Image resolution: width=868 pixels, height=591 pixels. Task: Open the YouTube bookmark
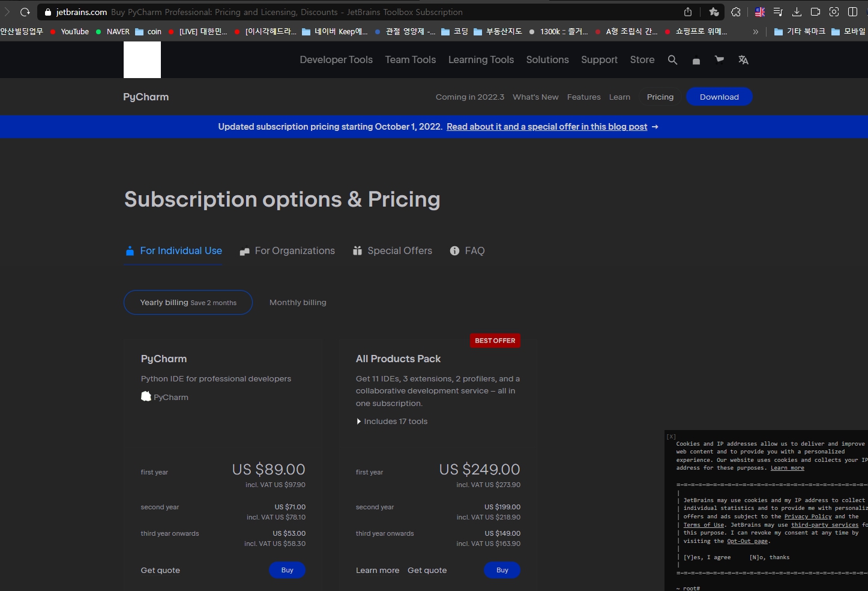69,31
